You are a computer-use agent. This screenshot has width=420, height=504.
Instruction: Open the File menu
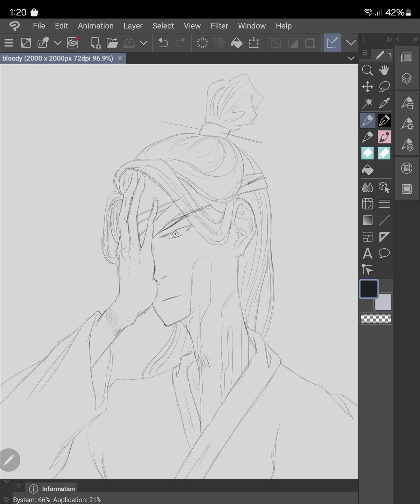click(x=39, y=26)
